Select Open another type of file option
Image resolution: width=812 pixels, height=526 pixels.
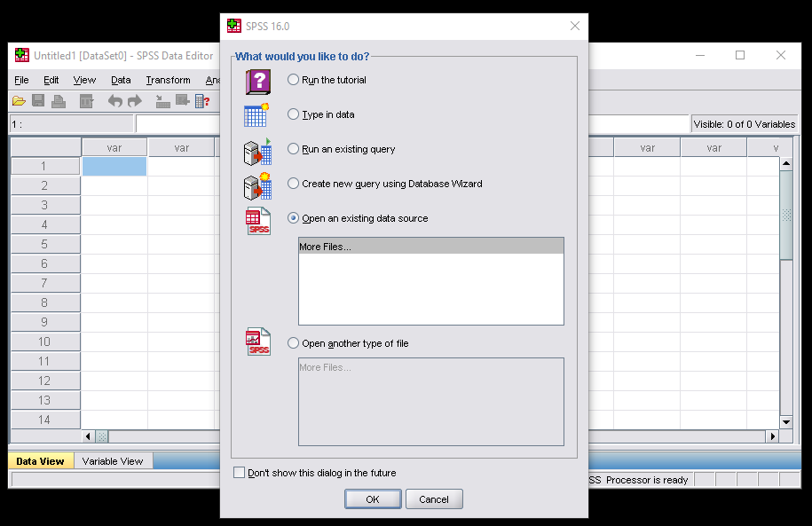click(294, 343)
